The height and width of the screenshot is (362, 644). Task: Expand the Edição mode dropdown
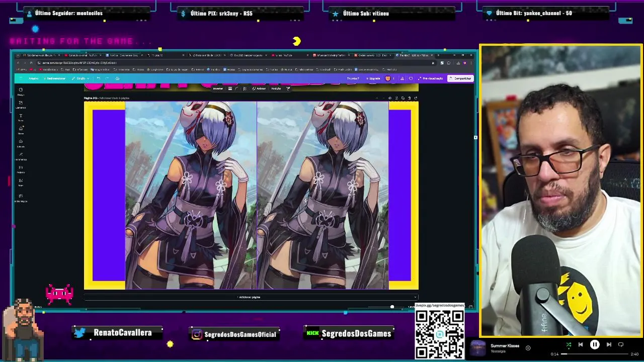[x=80, y=78]
